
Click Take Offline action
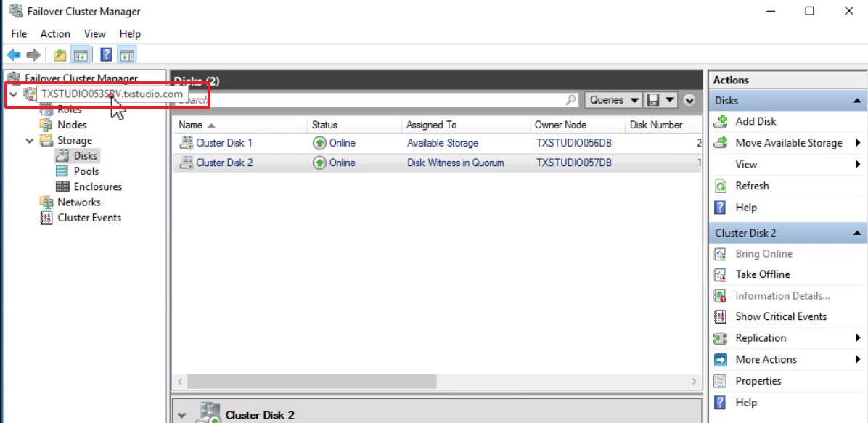coord(762,274)
